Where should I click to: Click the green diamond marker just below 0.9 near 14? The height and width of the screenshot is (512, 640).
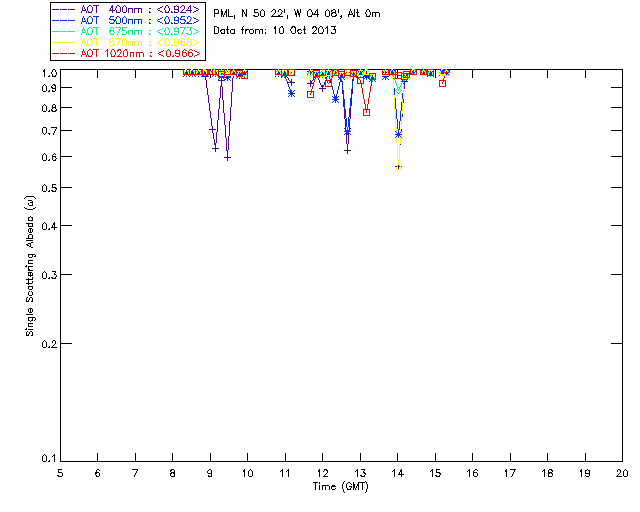(x=399, y=90)
